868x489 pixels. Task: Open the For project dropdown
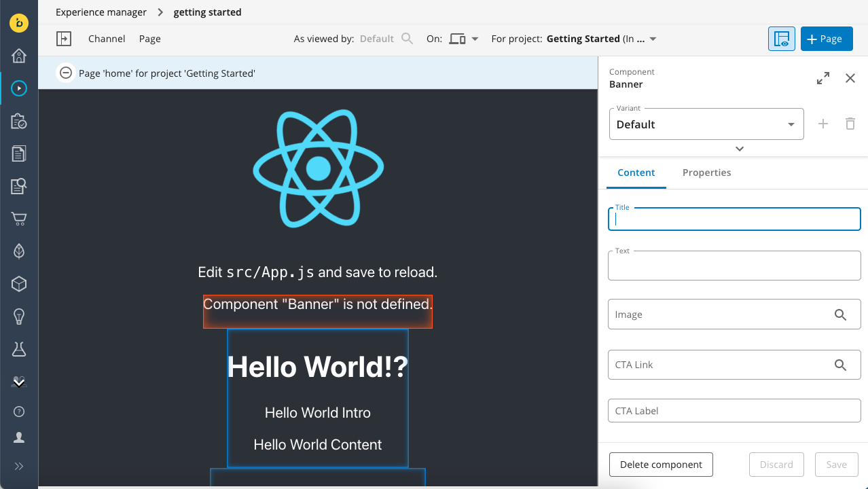tap(602, 39)
